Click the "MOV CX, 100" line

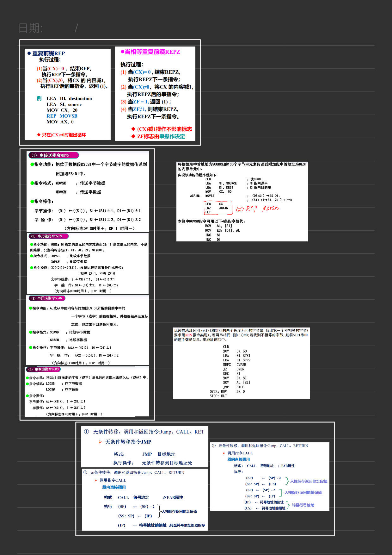pos(218,192)
